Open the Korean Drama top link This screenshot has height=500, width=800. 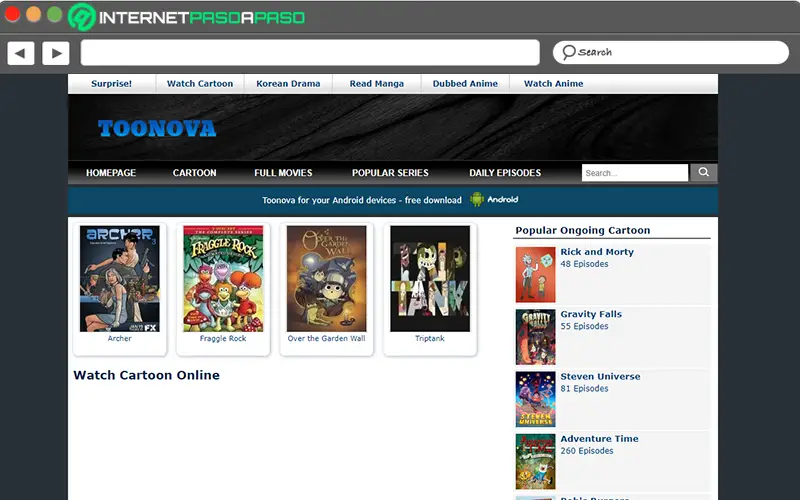[x=288, y=84]
